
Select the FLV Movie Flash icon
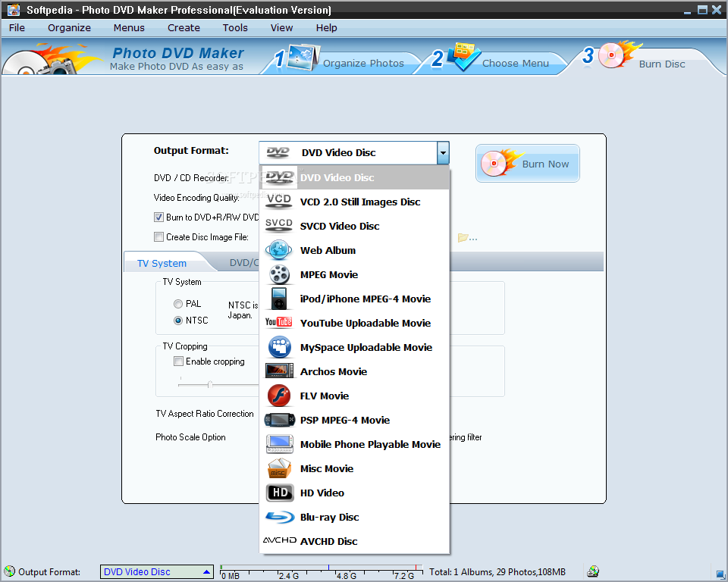tap(279, 396)
